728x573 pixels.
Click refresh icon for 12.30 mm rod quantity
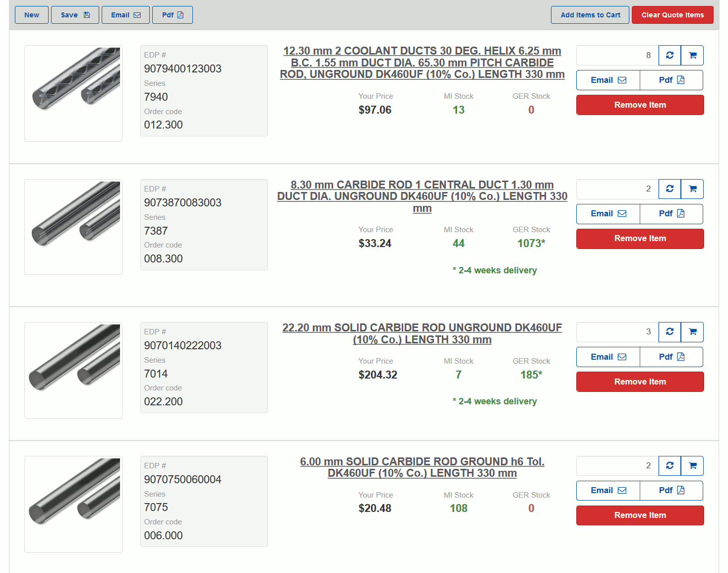point(669,55)
